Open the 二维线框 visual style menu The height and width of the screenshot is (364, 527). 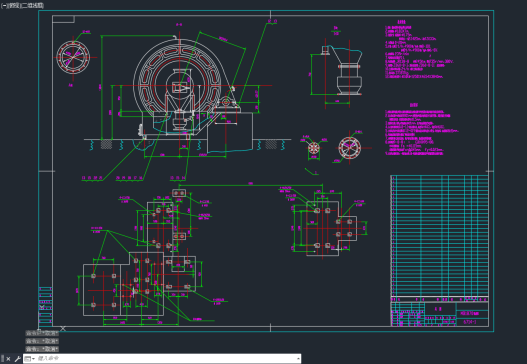tap(33, 6)
